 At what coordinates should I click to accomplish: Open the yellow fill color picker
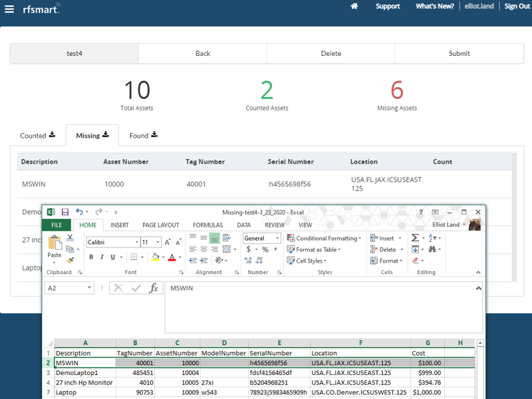[x=163, y=257]
